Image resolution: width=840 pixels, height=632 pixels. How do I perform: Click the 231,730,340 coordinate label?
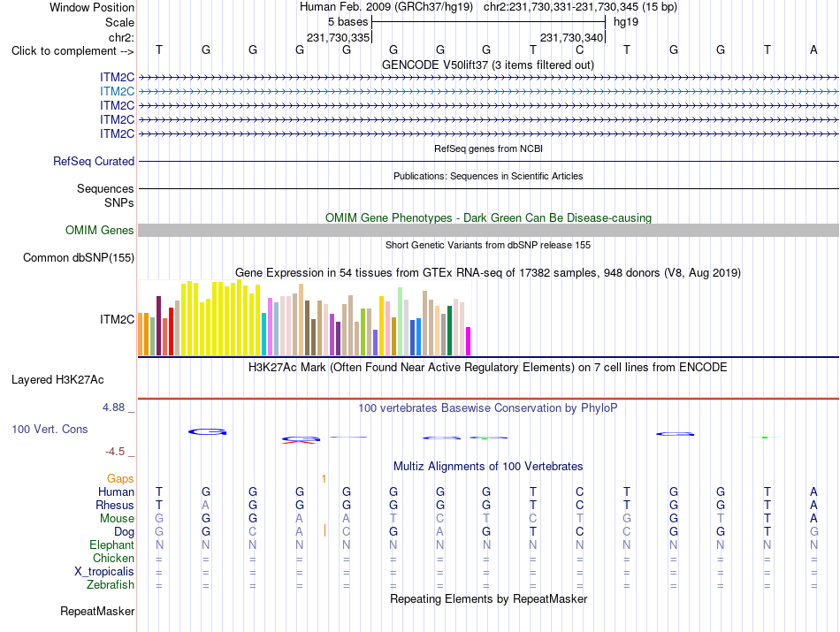tap(571, 37)
